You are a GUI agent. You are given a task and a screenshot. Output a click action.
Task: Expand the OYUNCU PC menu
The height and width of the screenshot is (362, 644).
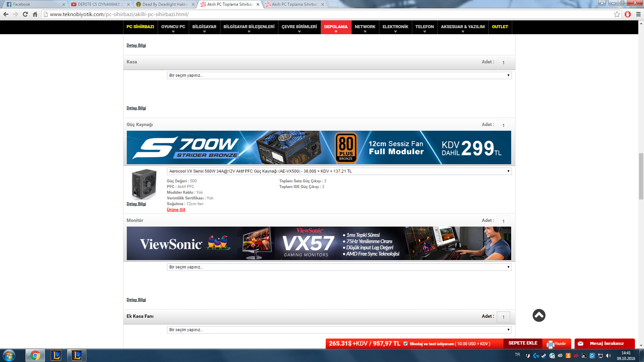click(173, 27)
